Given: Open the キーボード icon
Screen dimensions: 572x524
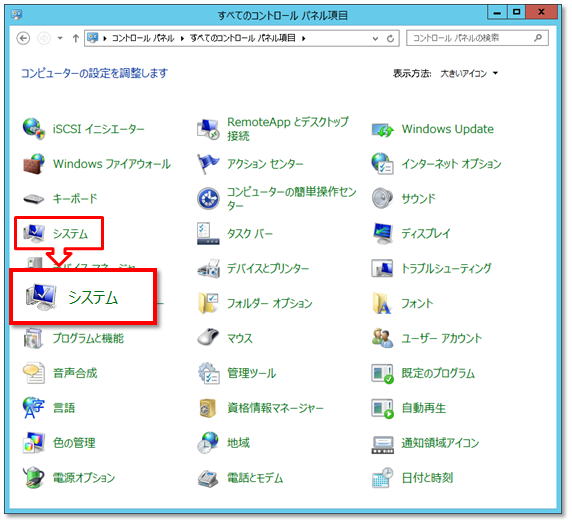Looking at the screenshot, I should [34, 199].
